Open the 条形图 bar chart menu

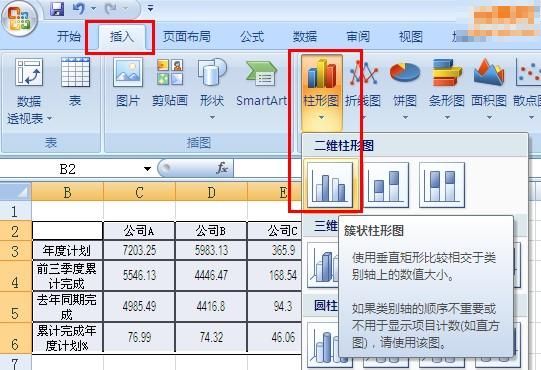[x=447, y=88]
